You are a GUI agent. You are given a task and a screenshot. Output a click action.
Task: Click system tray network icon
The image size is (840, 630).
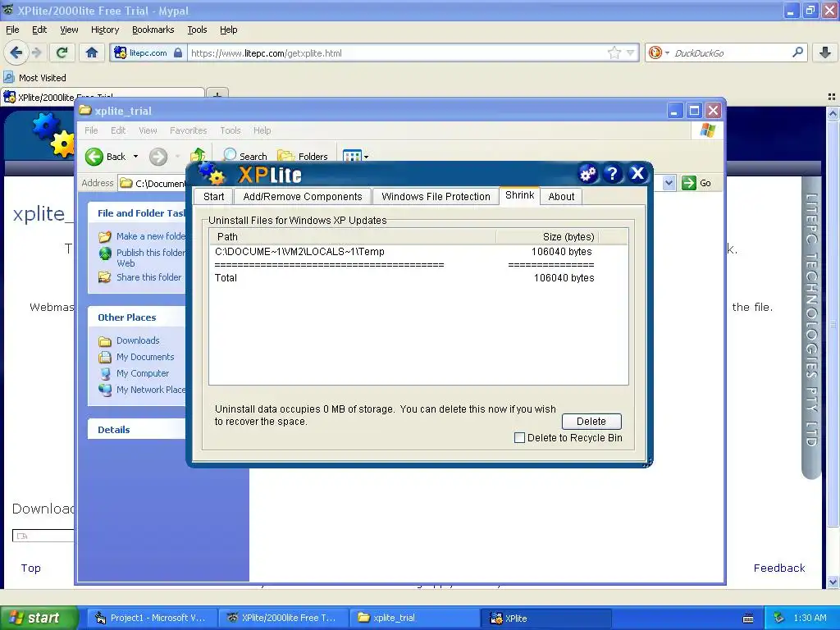tap(778, 618)
